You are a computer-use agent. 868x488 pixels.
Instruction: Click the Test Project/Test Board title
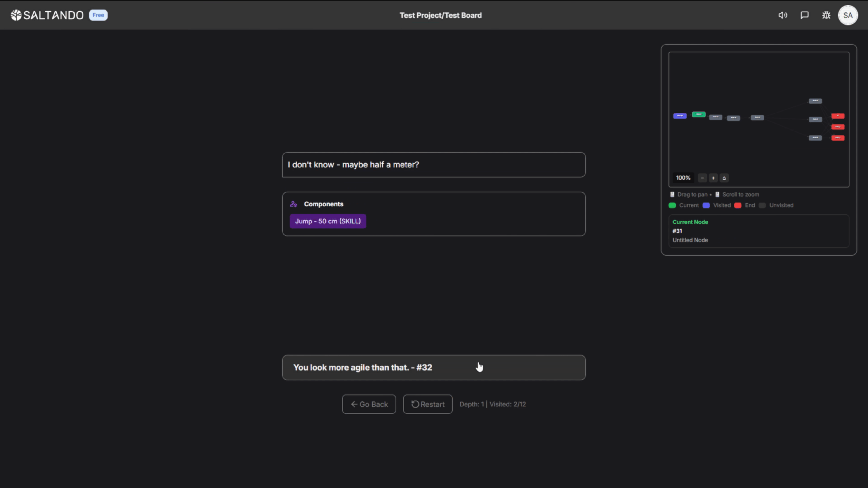pos(440,15)
